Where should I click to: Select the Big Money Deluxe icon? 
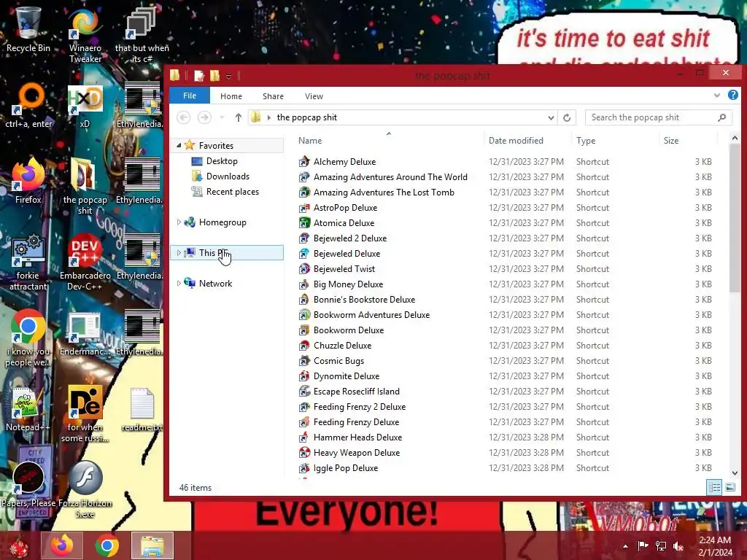click(304, 284)
